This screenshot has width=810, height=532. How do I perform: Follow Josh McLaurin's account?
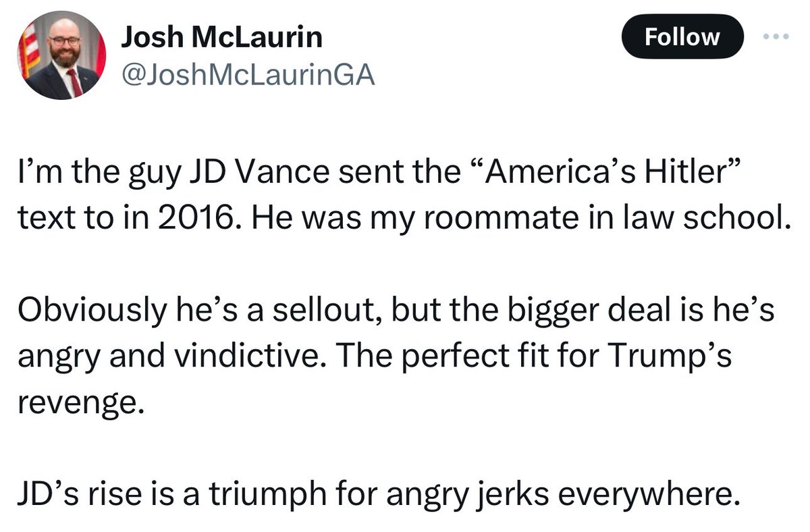coord(682,37)
